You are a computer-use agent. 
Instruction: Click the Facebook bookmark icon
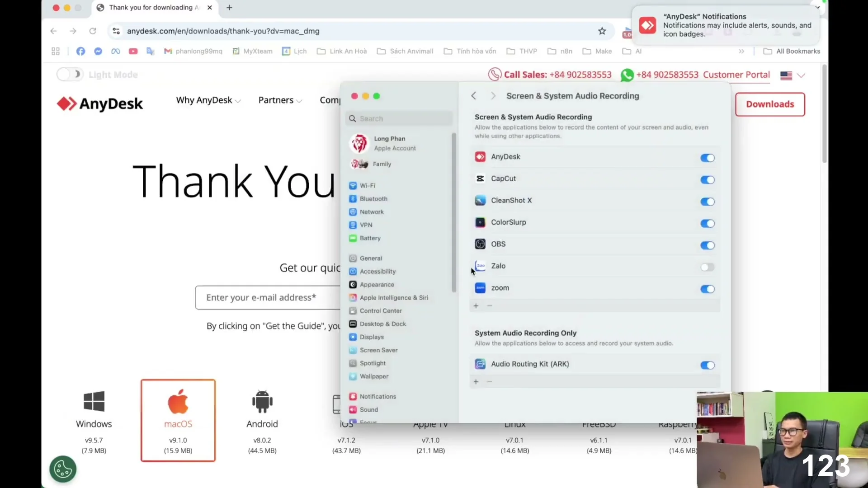[x=80, y=52]
